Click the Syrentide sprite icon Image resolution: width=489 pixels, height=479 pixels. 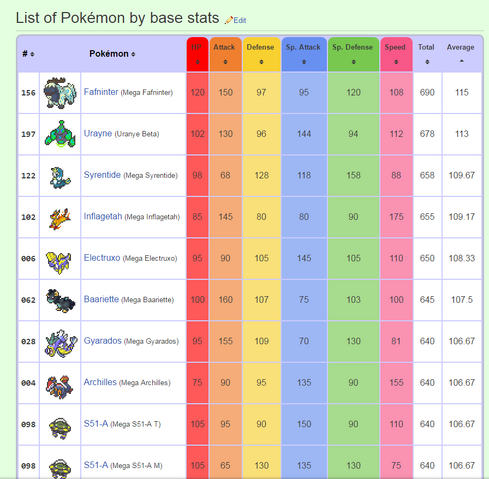click(60, 177)
